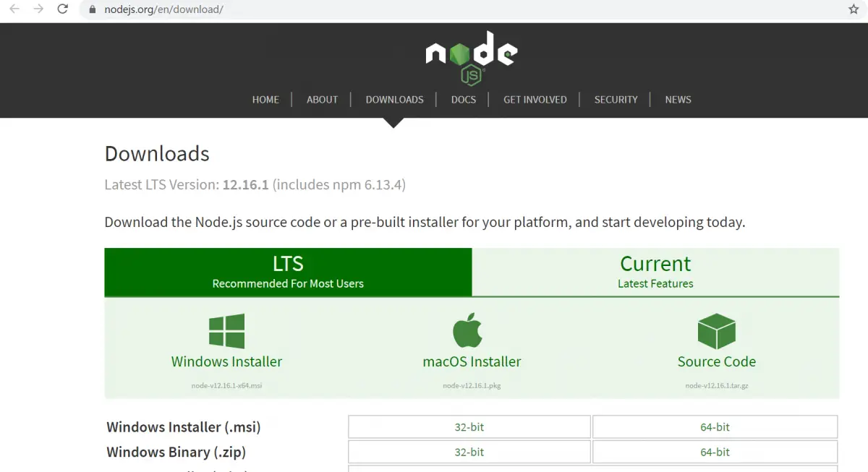This screenshot has height=472, width=868.
Task: Bookmark page using the star icon
Action: click(854, 9)
